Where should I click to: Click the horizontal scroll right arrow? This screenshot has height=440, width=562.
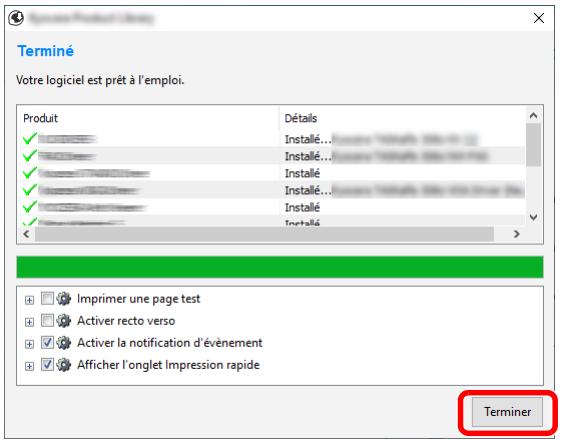[x=516, y=234]
